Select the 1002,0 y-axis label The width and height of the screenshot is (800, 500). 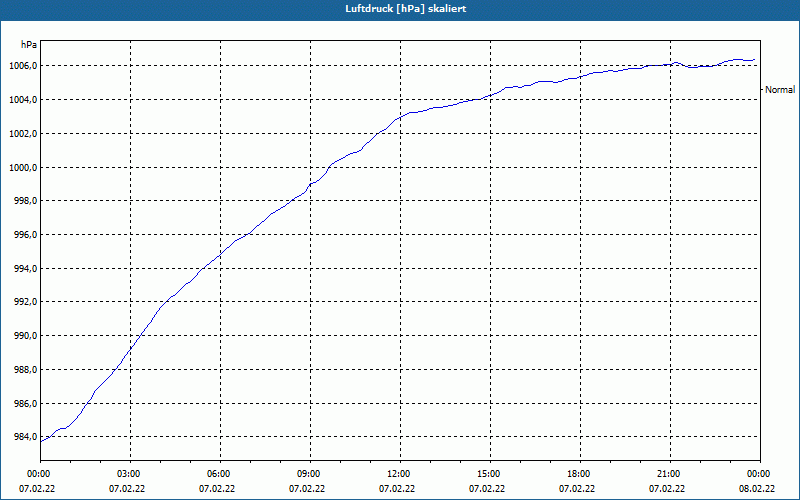tap(23, 134)
